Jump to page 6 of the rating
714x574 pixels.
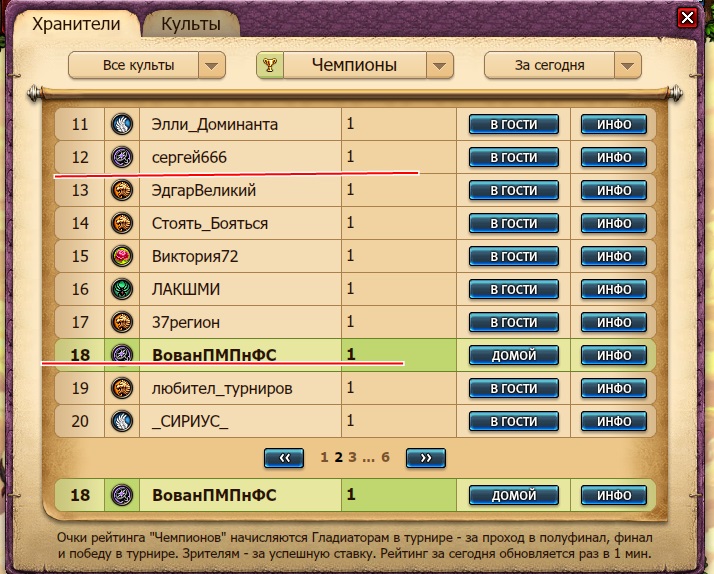(x=385, y=457)
